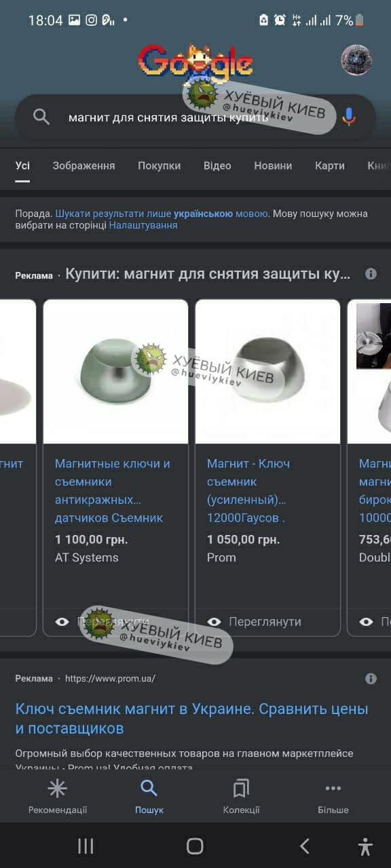Open Рекомендації in bottom navigation
This screenshot has height=868, width=391.
pyautogui.click(x=58, y=796)
